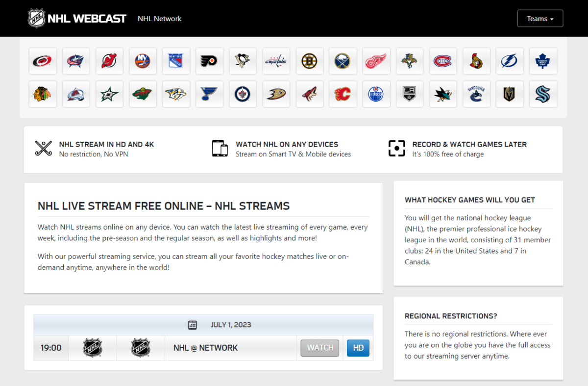Click the Pittsburgh Penguins logo
The width and height of the screenshot is (588, 386).
[243, 61]
